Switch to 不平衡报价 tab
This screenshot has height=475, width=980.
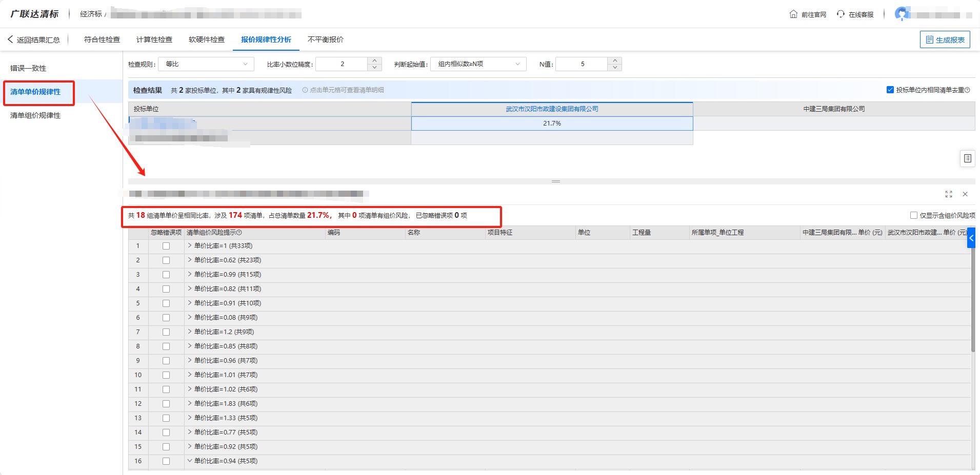pyautogui.click(x=326, y=39)
